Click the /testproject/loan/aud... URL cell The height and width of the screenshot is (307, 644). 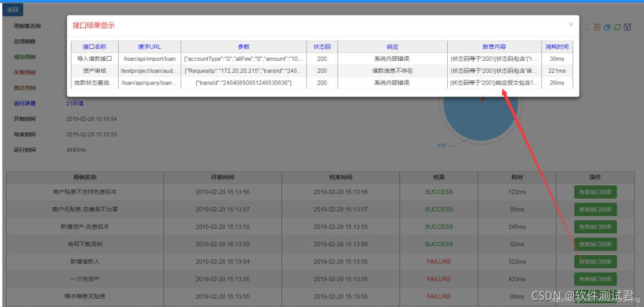[150, 70]
